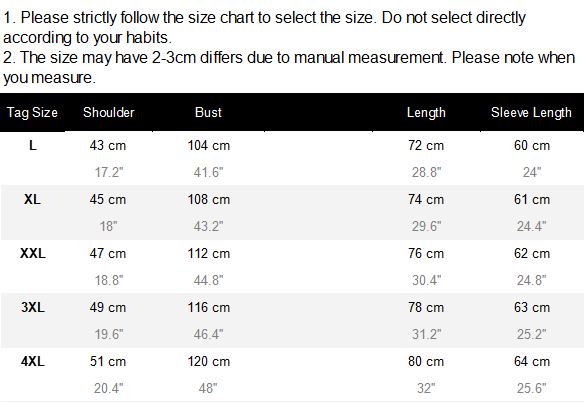
Task: Click the Bust column header
Action: [x=208, y=112]
